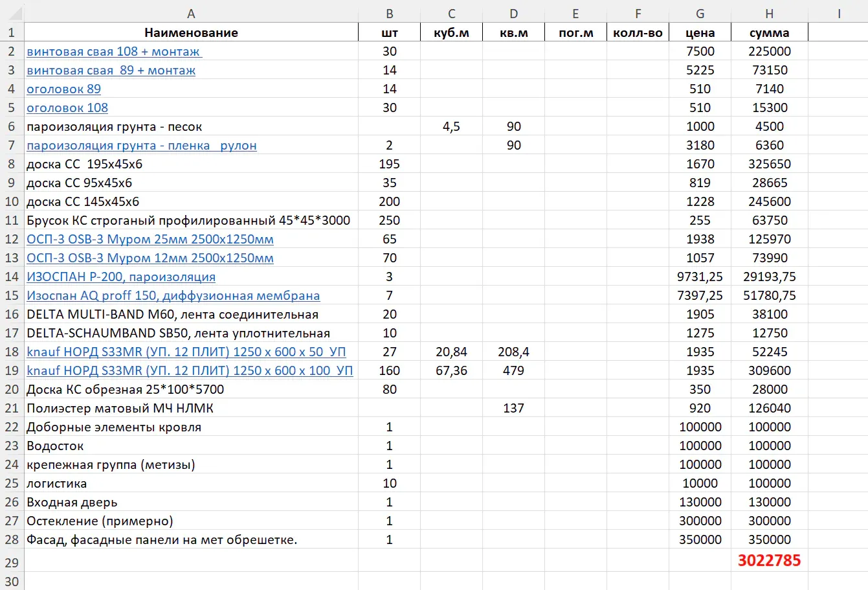The width and height of the screenshot is (868, 590).
Task: Follow the "ИЗОСПАН Р-200, пароизоляция" link
Action: 121,277
